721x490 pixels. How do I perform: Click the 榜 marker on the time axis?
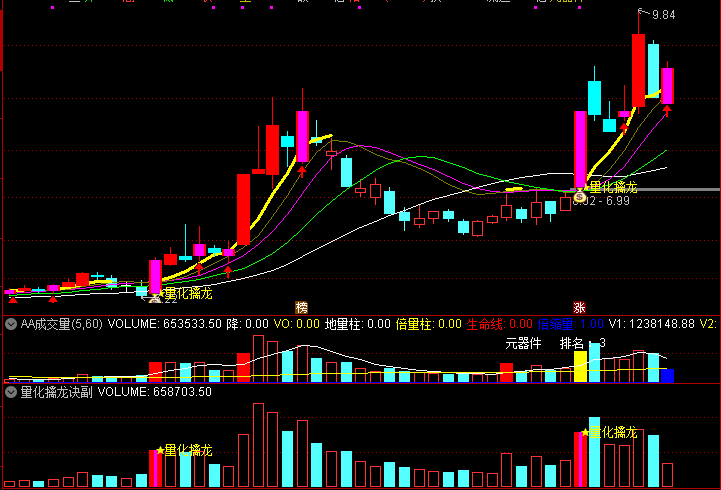(x=301, y=307)
